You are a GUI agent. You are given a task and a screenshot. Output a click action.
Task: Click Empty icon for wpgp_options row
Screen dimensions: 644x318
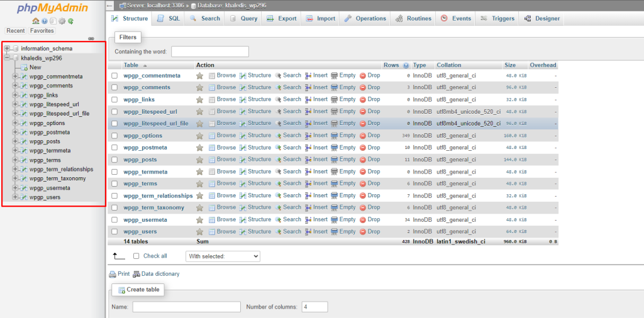[x=335, y=136]
